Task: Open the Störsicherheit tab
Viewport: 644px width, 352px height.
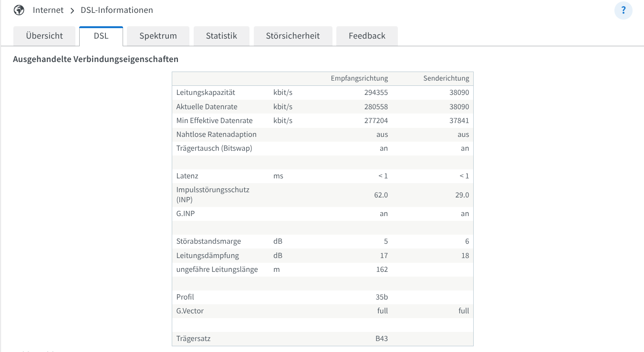Action: point(292,36)
